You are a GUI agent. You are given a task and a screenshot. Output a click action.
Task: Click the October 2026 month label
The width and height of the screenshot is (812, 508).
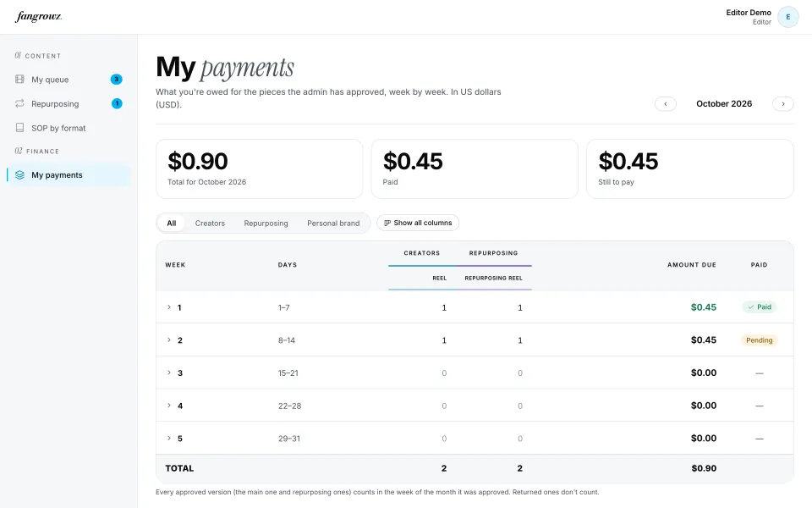(724, 103)
